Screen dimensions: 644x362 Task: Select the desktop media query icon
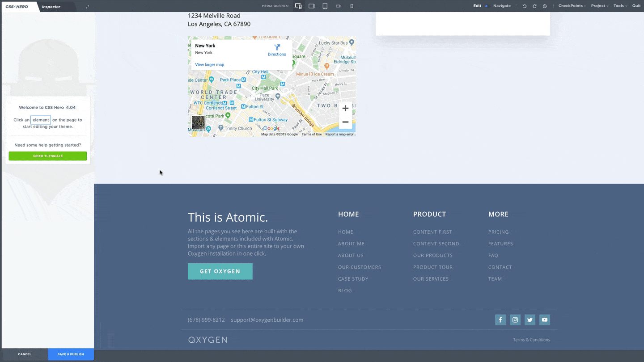click(x=298, y=6)
